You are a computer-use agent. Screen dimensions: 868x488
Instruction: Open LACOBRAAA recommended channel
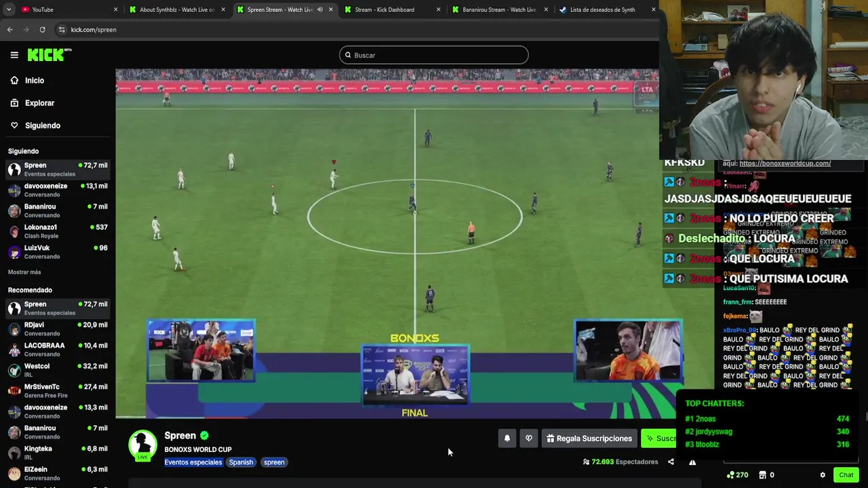pos(58,350)
